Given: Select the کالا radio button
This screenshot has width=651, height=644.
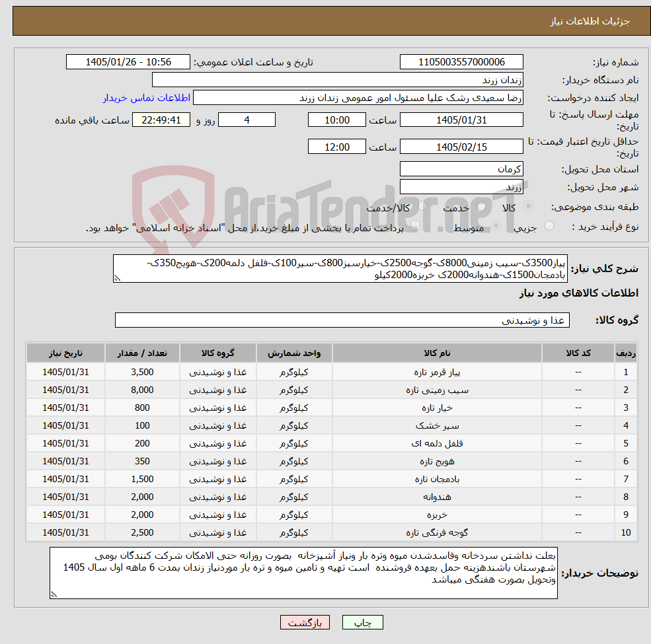Looking at the screenshot, I should tap(529, 206).
